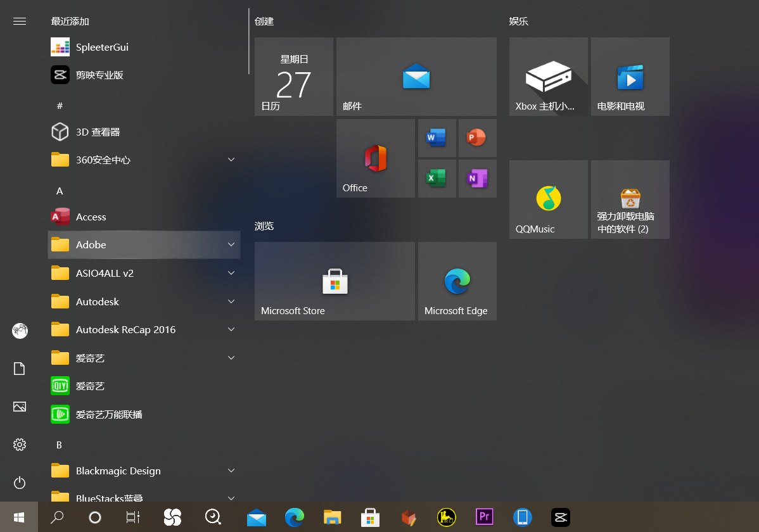The width and height of the screenshot is (759, 532).
Task: Expand the Blackmagic Design folder
Action: 144,471
